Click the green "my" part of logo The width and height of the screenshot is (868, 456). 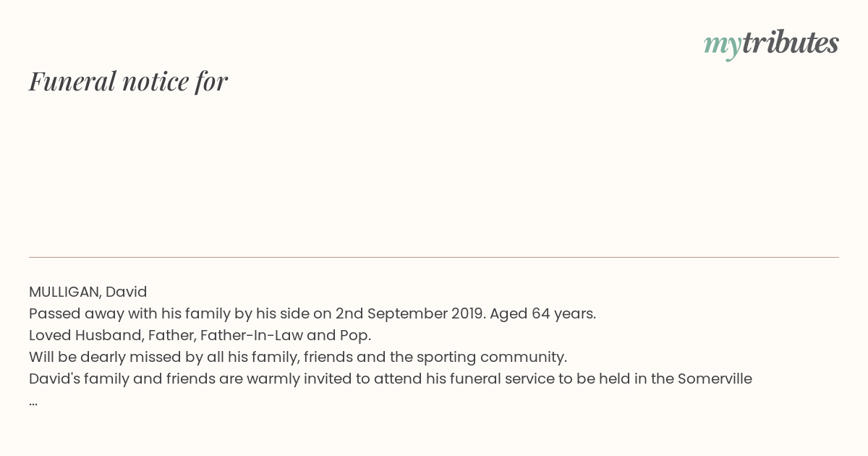[x=723, y=46]
